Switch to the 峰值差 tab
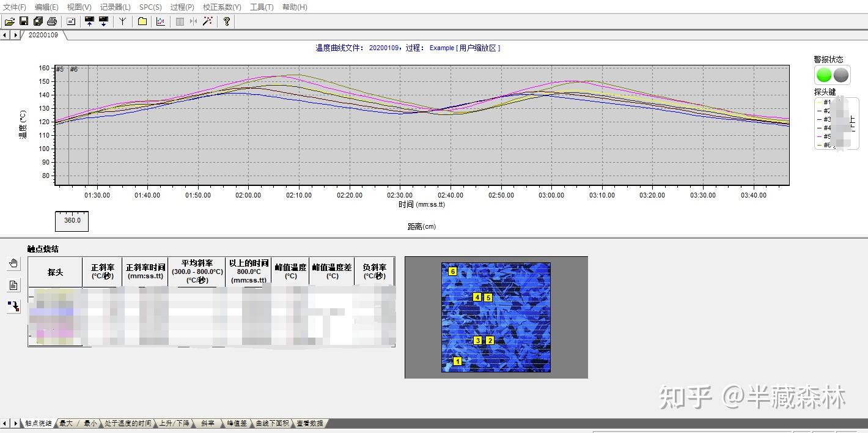 (x=236, y=423)
